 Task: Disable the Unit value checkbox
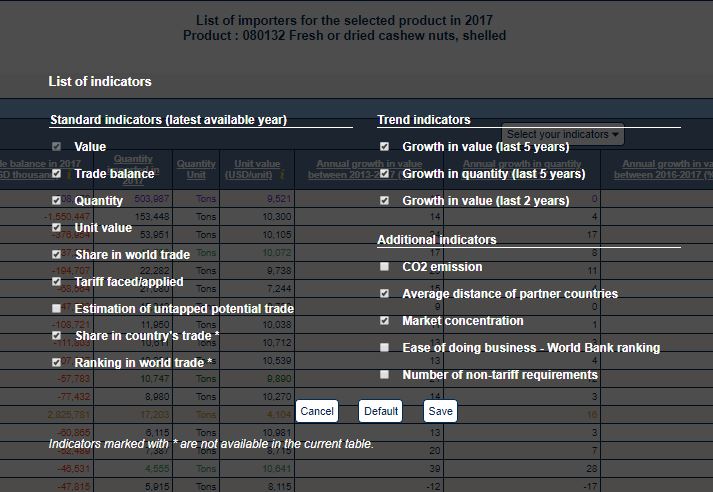pos(57,228)
